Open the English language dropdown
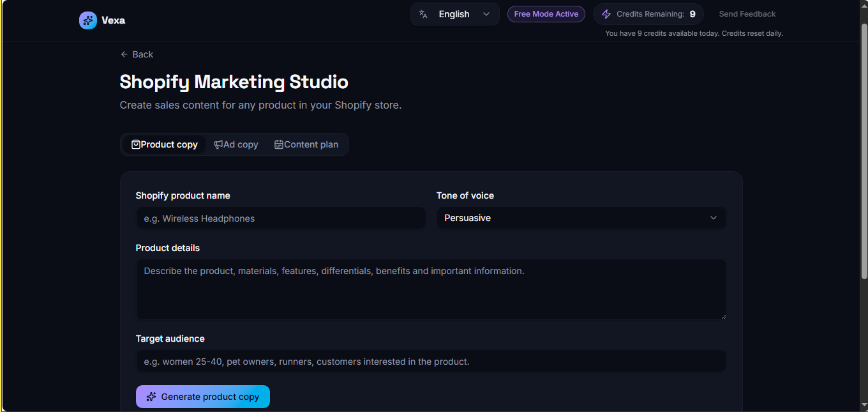 (455, 14)
